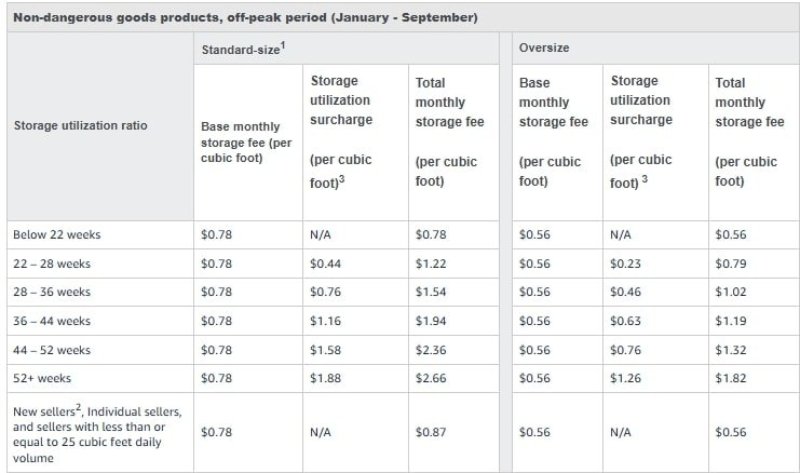The image size is (800, 473).
Task: Click the $0.87 total fee for new sellers
Action: (x=430, y=431)
